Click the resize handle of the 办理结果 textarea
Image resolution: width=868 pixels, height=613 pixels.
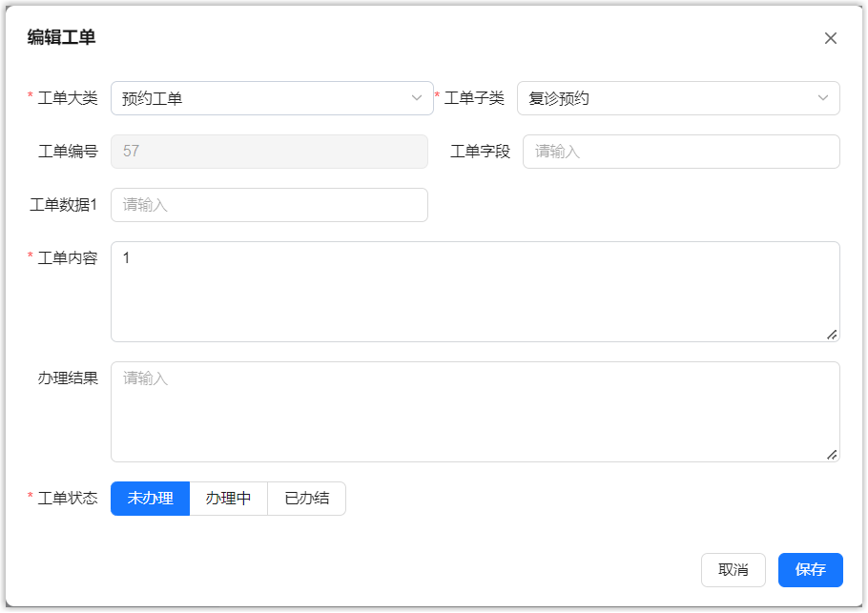click(832, 454)
